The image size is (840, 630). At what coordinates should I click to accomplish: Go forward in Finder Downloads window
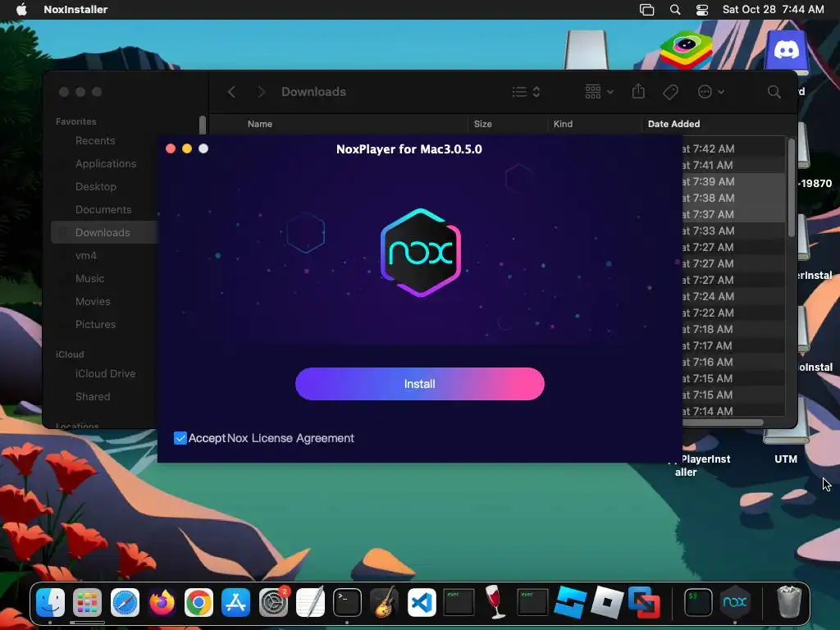(261, 92)
